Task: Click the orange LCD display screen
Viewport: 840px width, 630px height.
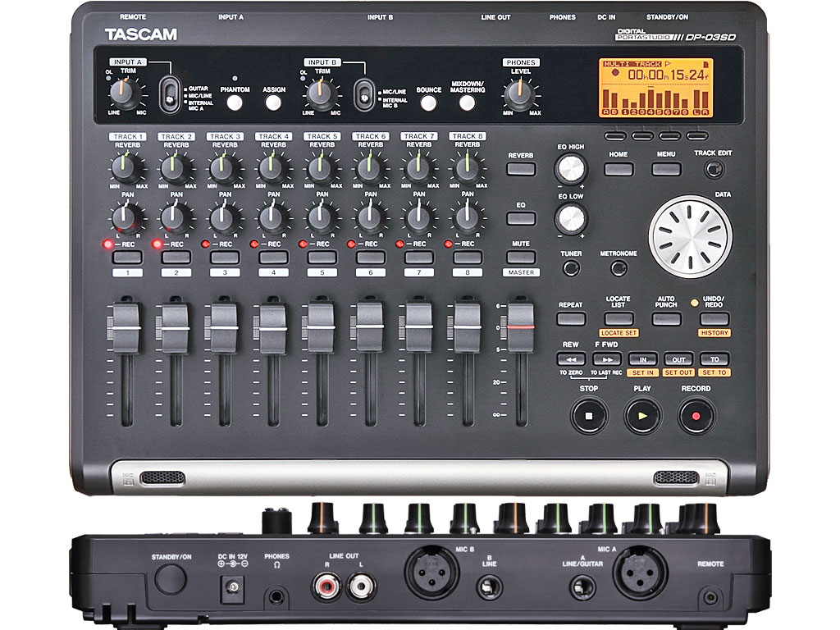Action: 655,88
